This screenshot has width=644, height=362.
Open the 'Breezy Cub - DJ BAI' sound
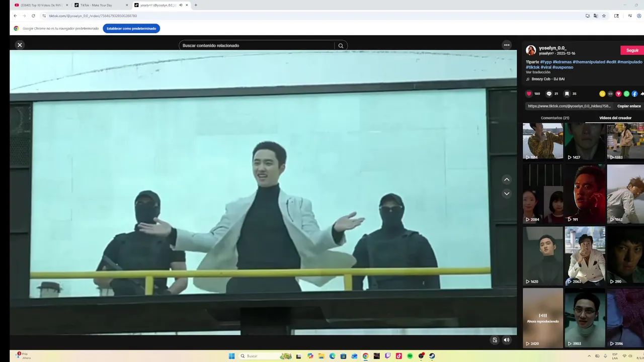pyautogui.click(x=548, y=79)
